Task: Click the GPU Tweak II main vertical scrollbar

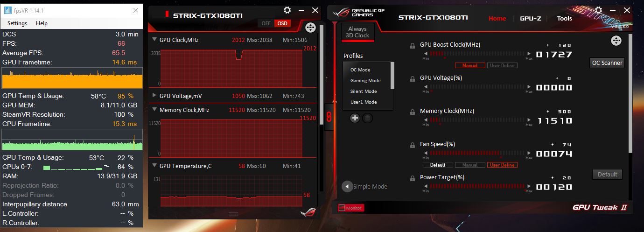Action: pos(630,93)
